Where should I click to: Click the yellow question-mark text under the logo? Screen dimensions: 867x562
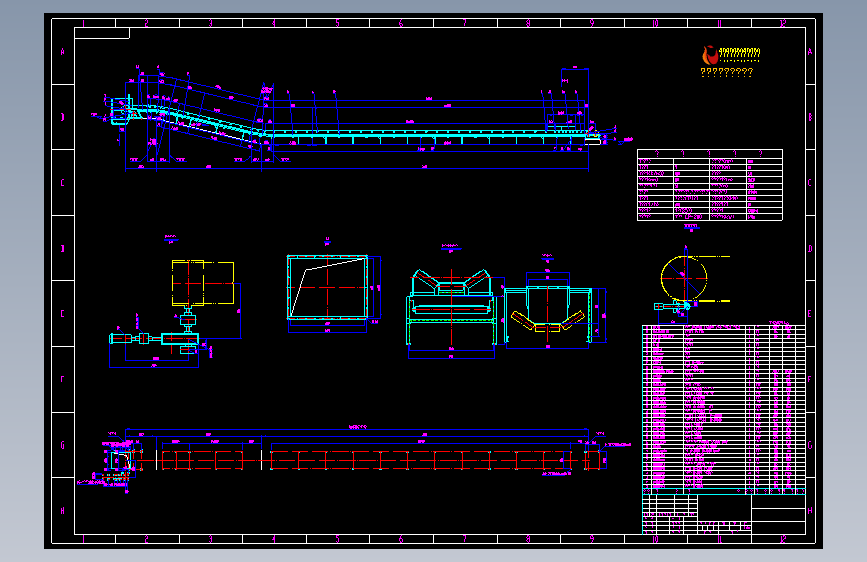[x=727, y=72]
